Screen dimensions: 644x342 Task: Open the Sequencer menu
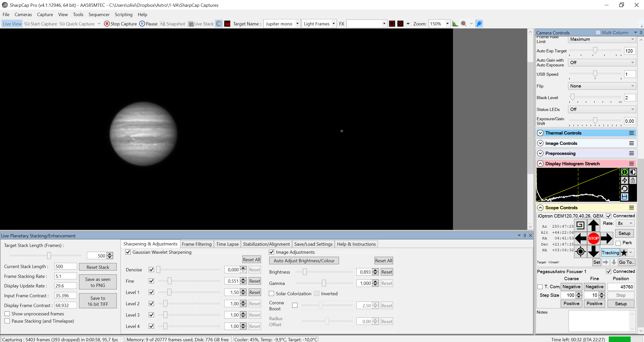pyautogui.click(x=99, y=14)
